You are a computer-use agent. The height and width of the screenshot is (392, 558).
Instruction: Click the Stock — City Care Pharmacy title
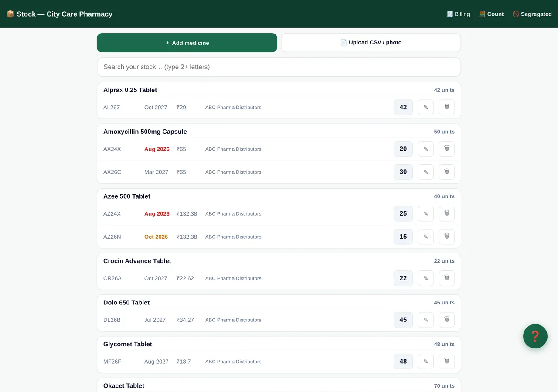coord(59,14)
